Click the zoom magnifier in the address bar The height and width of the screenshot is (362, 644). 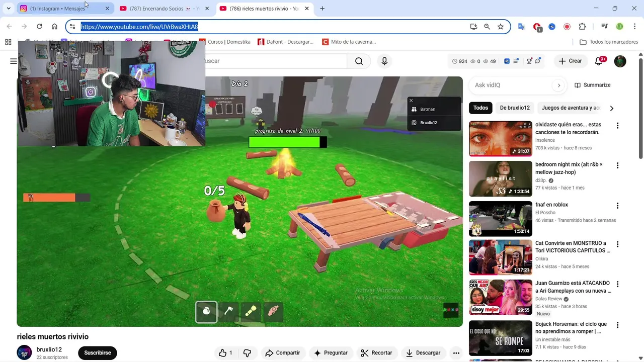pyautogui.click(x=487, y=27)
